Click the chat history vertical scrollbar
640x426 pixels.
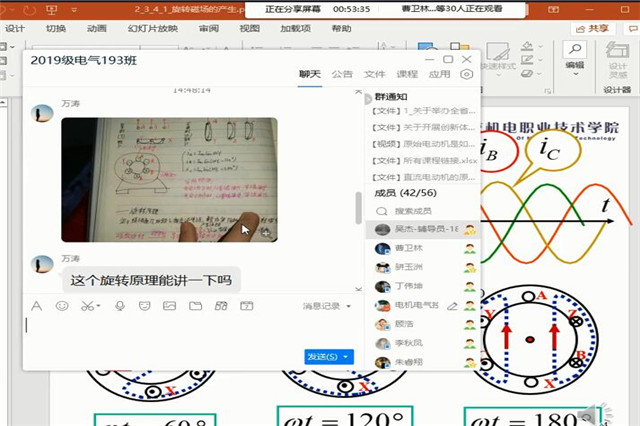click(359, 208)
